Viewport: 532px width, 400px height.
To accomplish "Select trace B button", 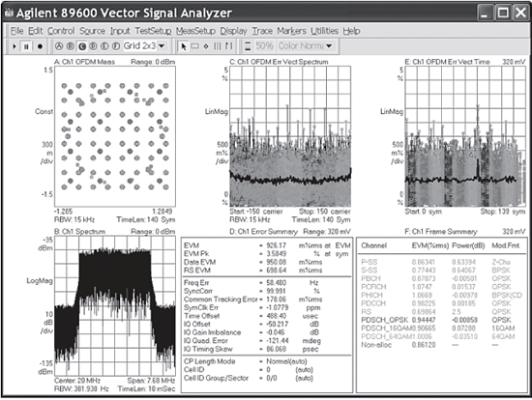I will tap(71, 46).
